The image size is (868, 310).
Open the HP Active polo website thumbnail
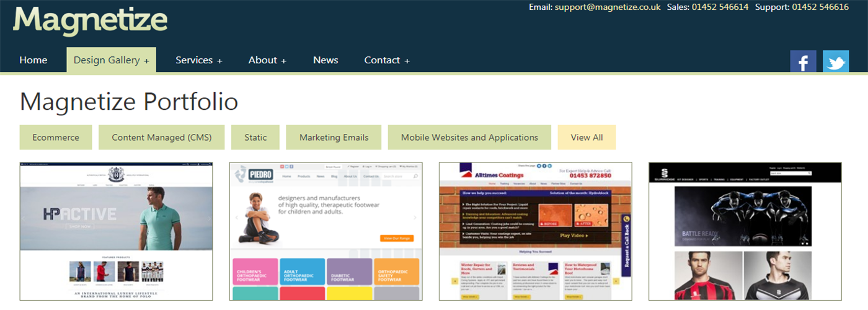[x=116, y=231]
